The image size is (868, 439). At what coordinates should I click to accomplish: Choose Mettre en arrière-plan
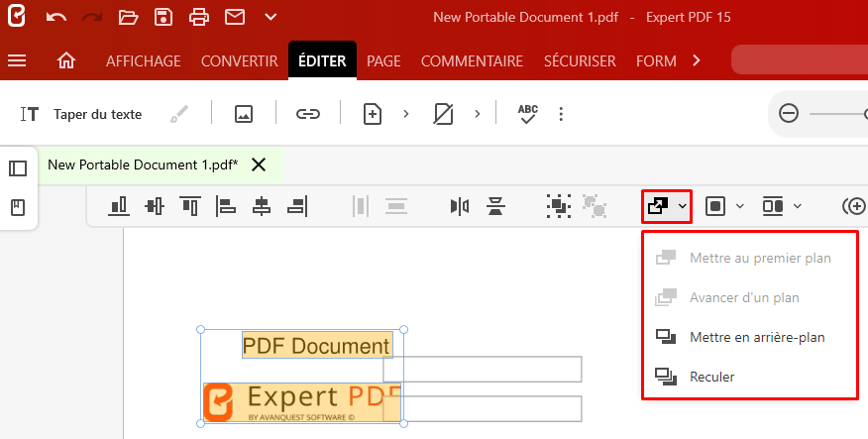coord(749,337)
